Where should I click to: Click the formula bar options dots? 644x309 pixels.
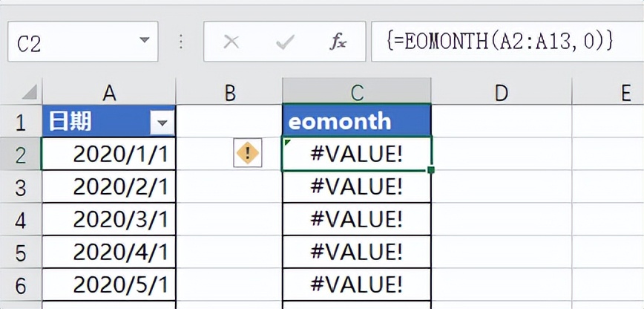180,42
